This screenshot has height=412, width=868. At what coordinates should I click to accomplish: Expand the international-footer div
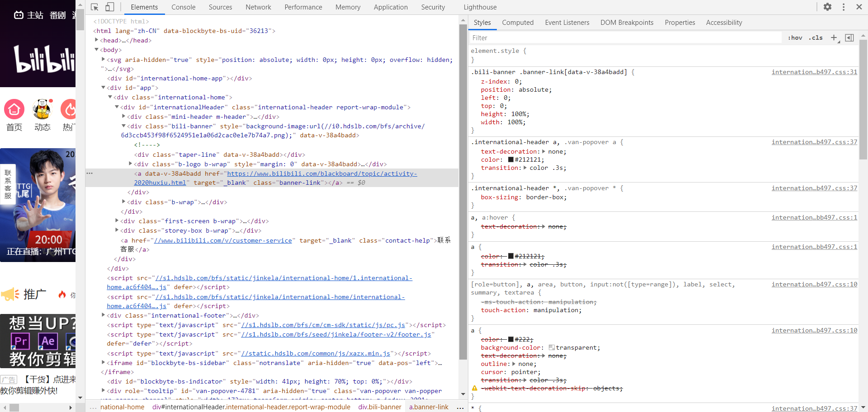104,315
